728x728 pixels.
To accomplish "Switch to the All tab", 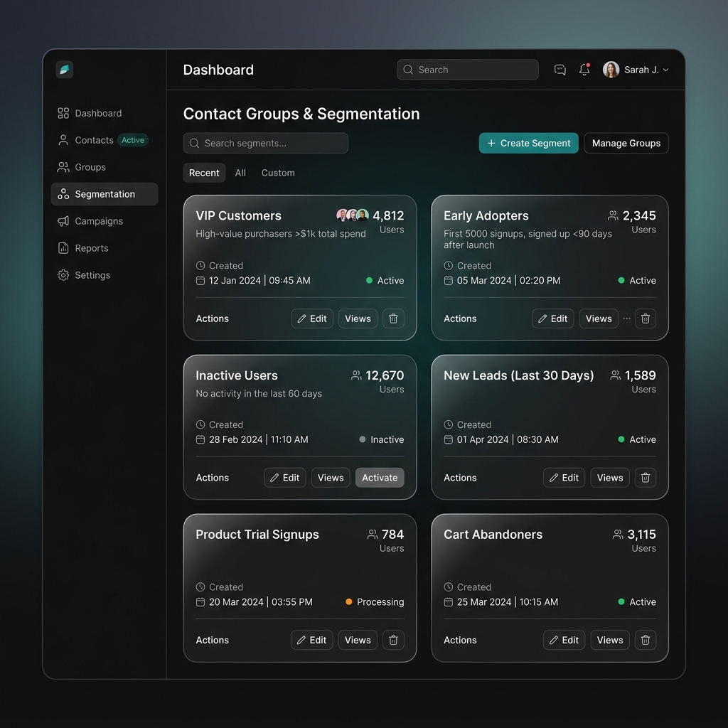I will point(240,173).
